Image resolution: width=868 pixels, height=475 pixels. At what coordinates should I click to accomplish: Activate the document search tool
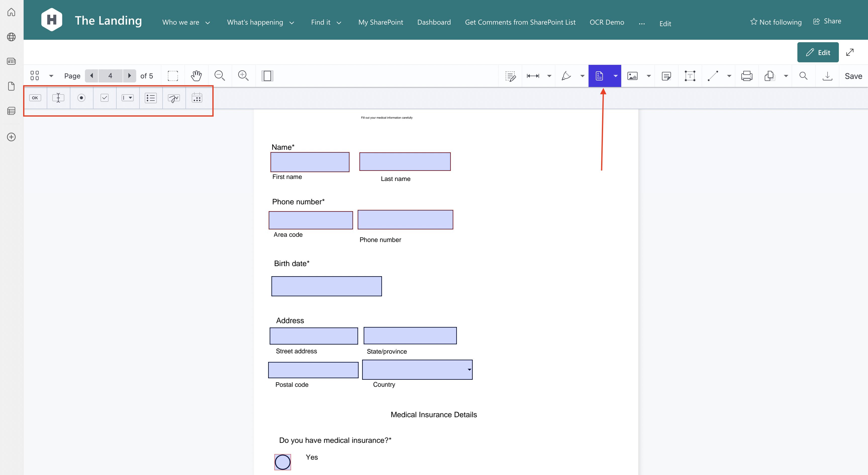803,75
